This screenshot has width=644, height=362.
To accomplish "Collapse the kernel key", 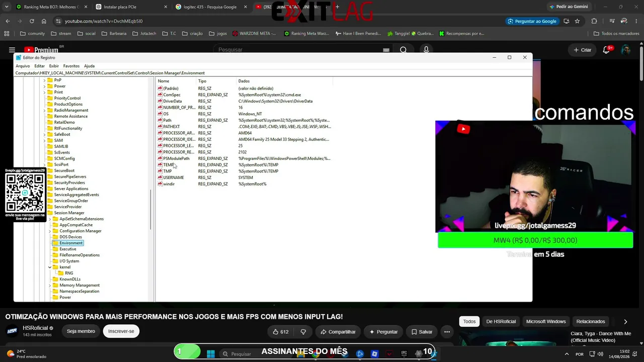I will [x=50, y=267].
